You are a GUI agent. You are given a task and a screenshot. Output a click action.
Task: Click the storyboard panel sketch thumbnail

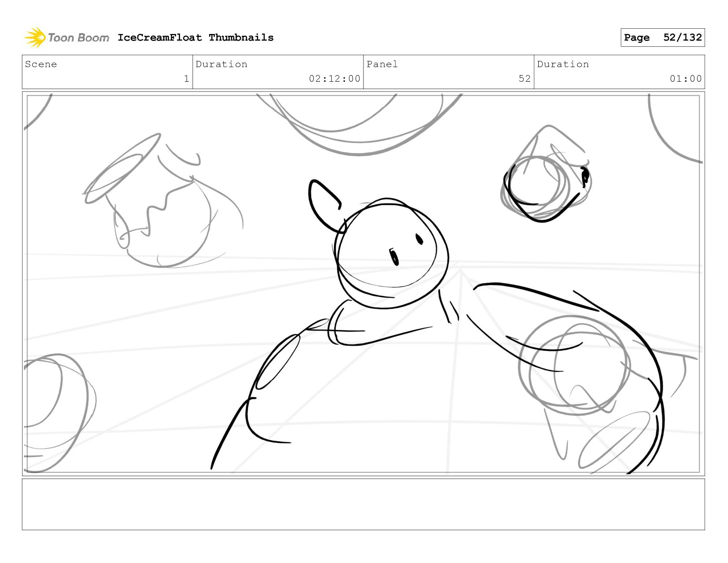point(364,284)
